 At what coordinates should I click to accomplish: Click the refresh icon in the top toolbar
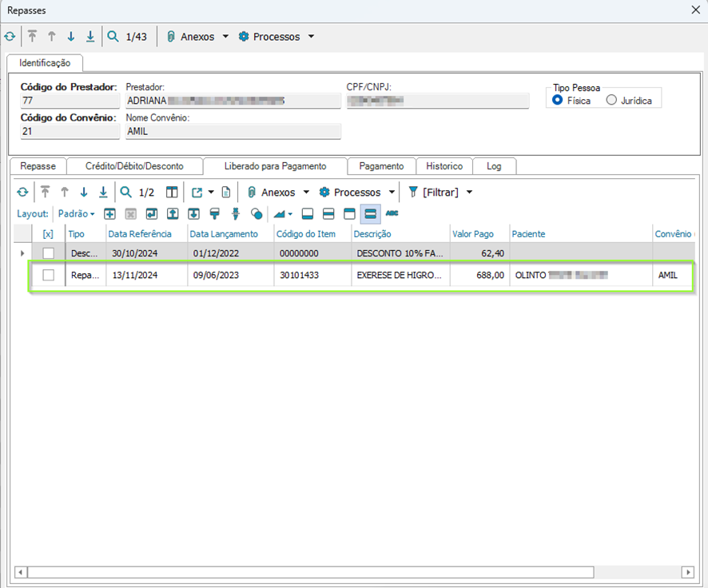click(x=10, y=37)
